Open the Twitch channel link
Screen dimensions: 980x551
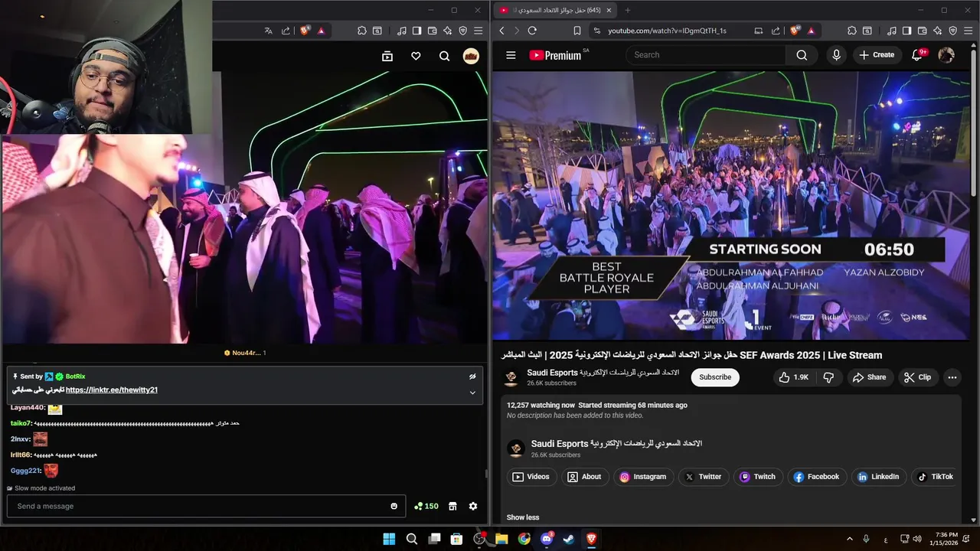click(x=758, y=477)
